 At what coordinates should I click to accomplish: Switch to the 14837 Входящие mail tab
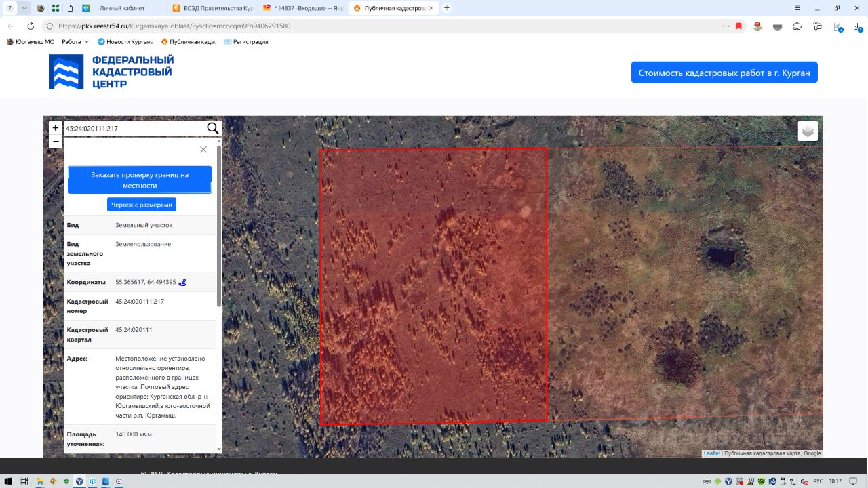click(x=303, y=8)
